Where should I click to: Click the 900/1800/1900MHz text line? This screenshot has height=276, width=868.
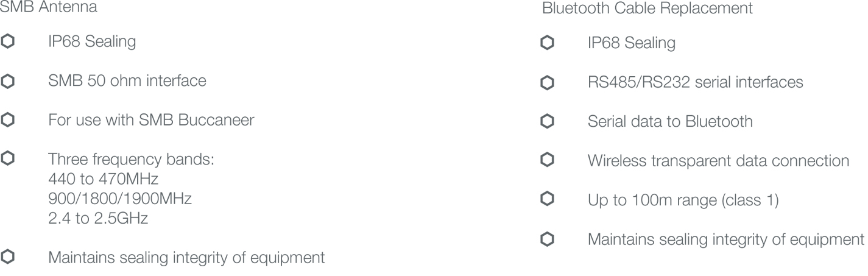pyautogui.click(x=120, y=199)
